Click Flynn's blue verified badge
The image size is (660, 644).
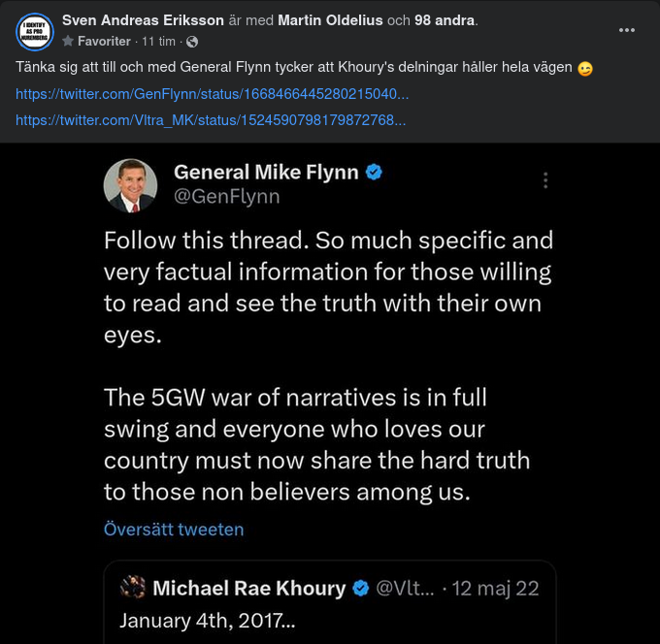coord(374,173)
